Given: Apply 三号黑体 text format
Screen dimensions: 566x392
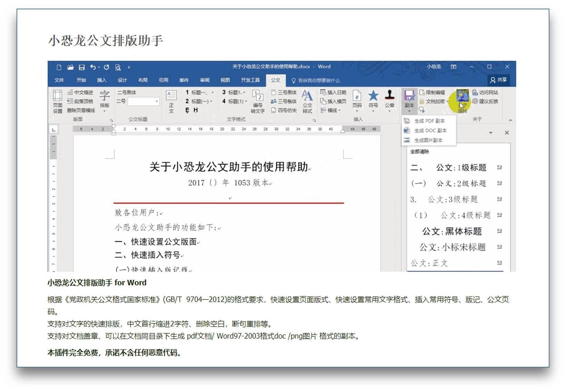Looking at the screenshot, I should click(284, 92).
